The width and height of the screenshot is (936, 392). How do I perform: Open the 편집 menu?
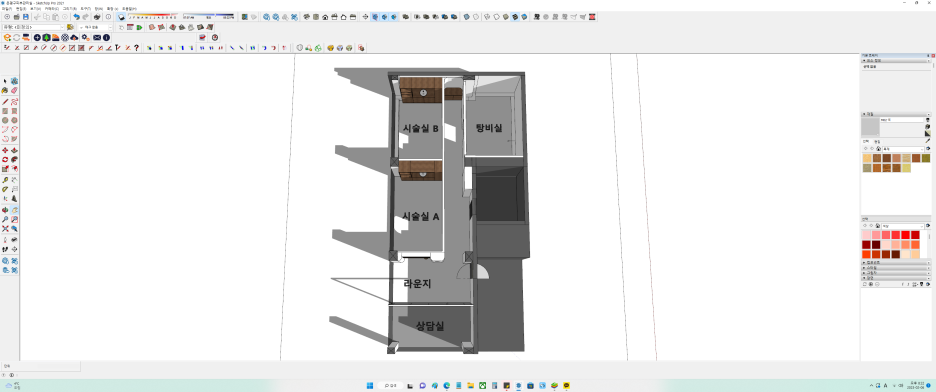pyautogui.click(x=21, y=9)
